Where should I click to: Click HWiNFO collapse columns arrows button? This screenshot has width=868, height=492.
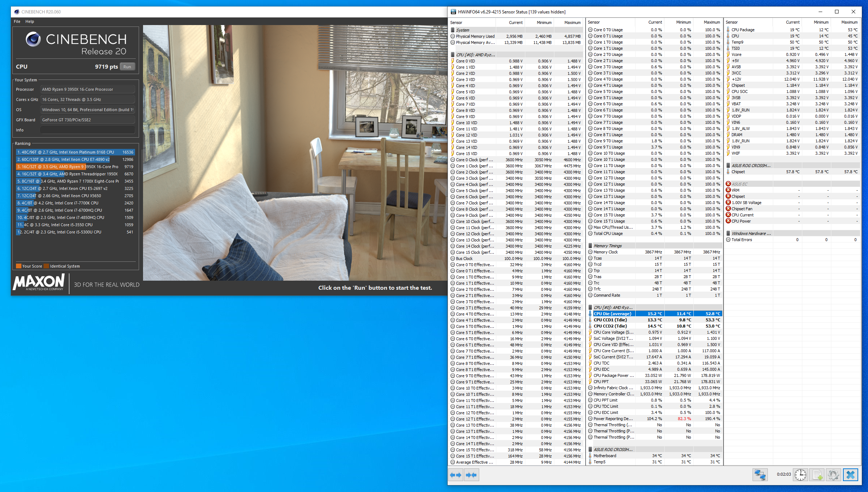[471, 475]
